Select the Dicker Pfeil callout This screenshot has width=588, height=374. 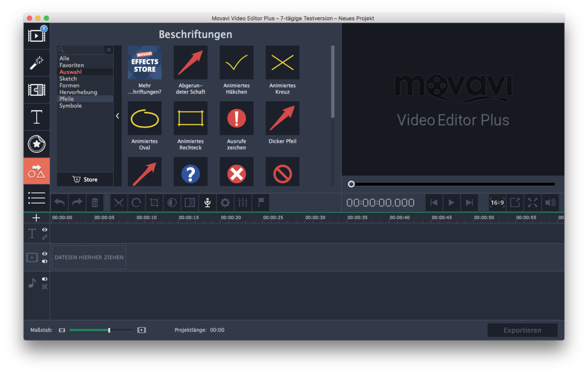283,118
